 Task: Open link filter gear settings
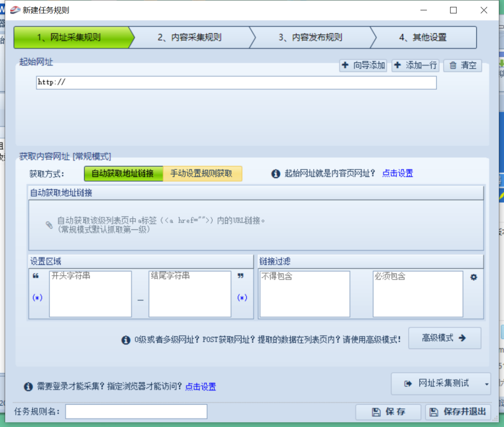(x=474, y=277)
